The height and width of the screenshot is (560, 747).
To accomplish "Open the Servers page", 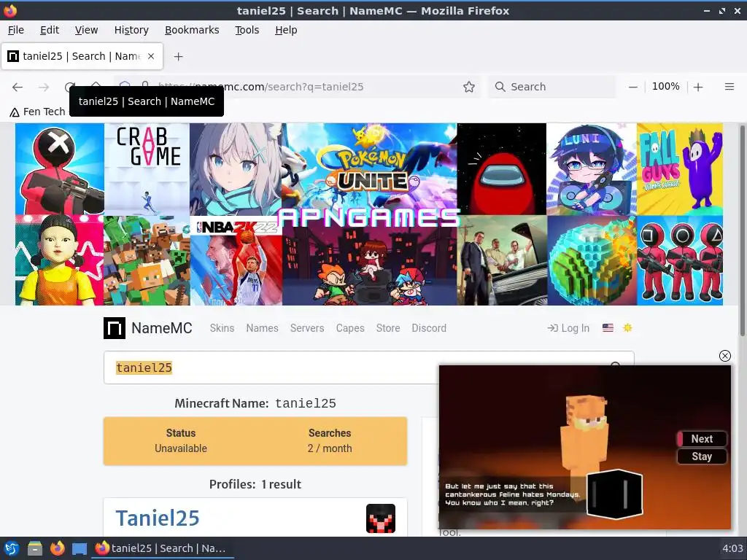I will click(x=307, y=328).
